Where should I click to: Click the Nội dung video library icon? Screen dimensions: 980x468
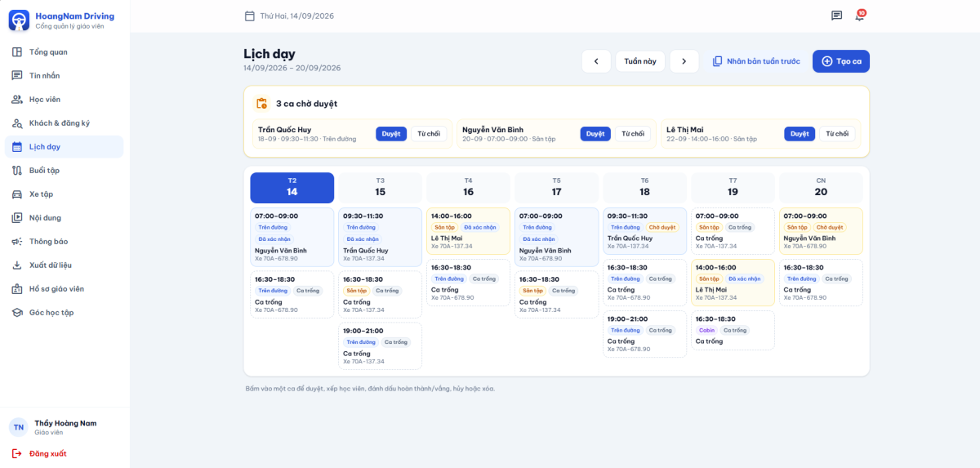[x=17, y=218]
